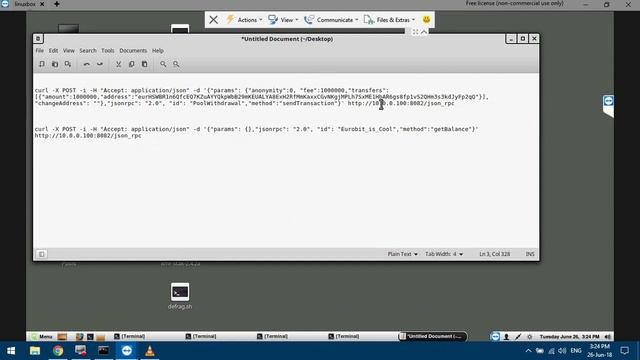640x360 pixels.
Task: Click the TeamViewer icon in the Linux panel tray
Action: tap(495, 336)
